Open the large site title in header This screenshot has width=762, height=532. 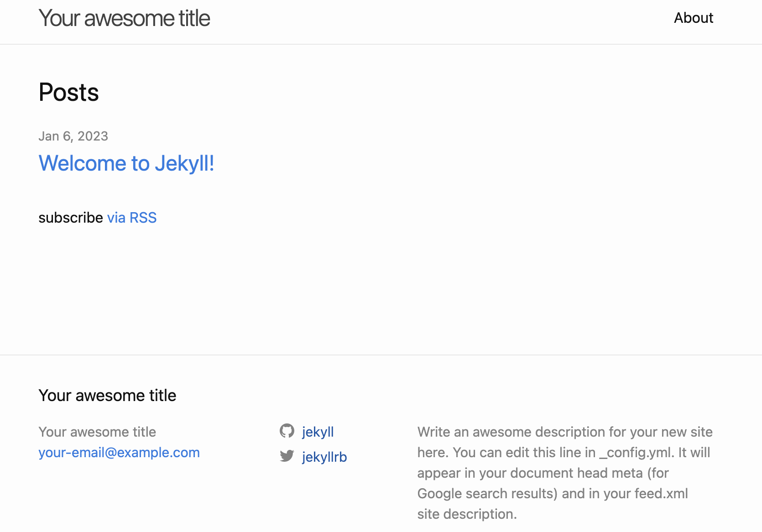pyautogui.click(x=124, y=19)
